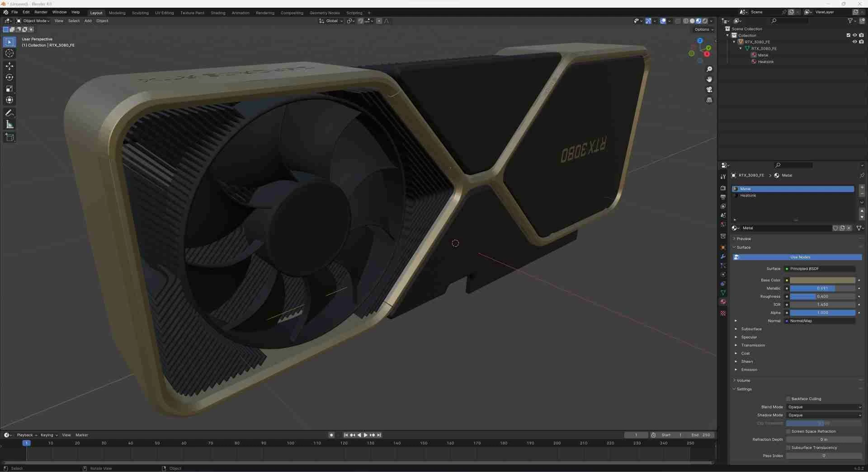Open the Edit menu
Image resolution: width=868 pixels, height=472 pixels.
[26, 12]
